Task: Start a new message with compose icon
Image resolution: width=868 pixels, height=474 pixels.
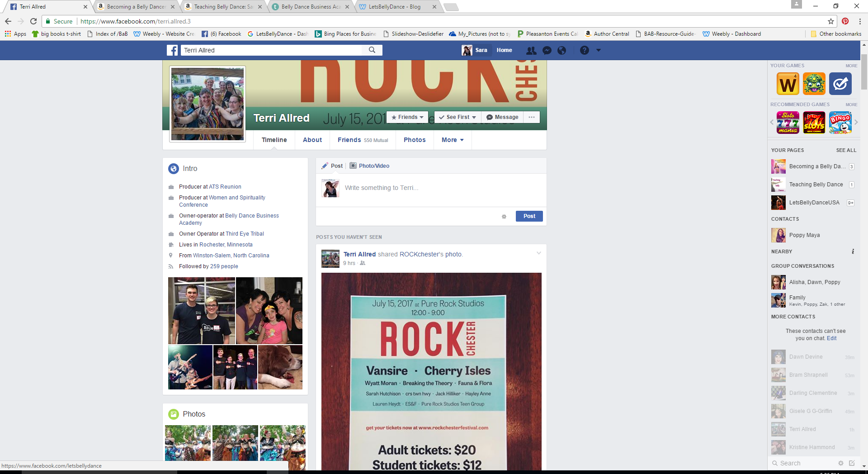Action: point(852,463)
